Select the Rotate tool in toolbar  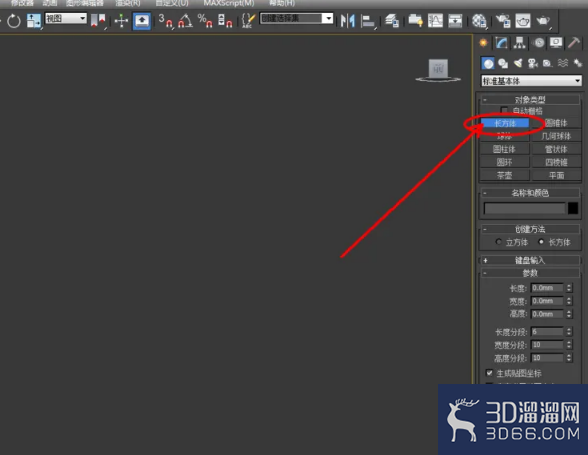pos(14,21)
